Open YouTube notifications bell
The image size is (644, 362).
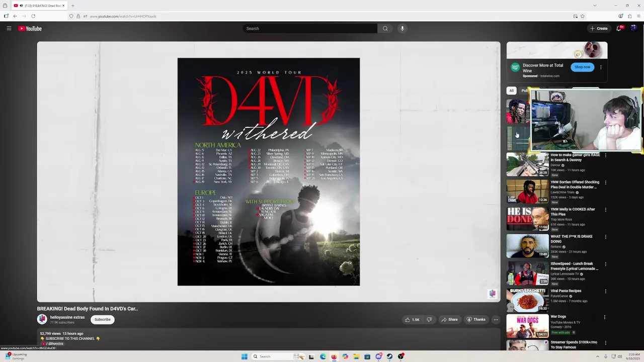[x=619, y=29]
